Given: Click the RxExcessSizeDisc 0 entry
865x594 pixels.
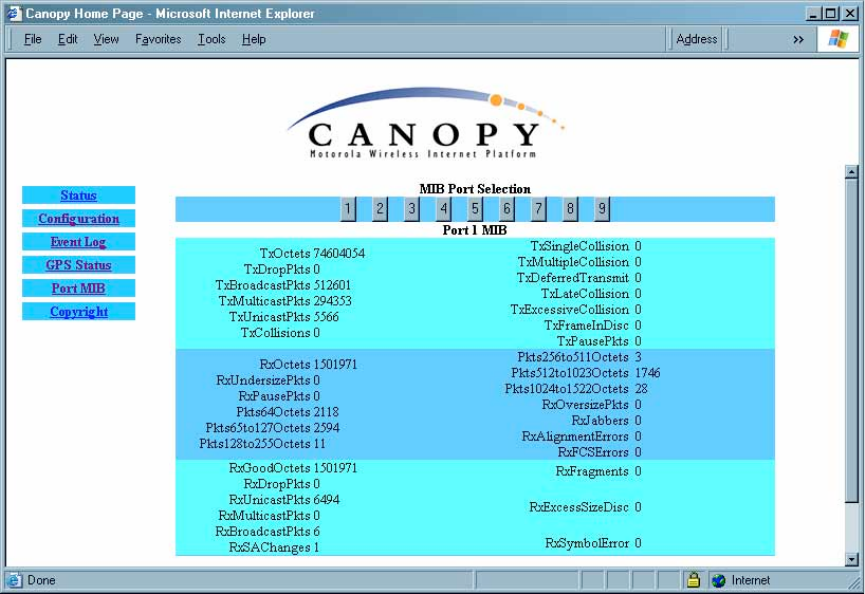Looking at the screenshot, I should [585, 507].
